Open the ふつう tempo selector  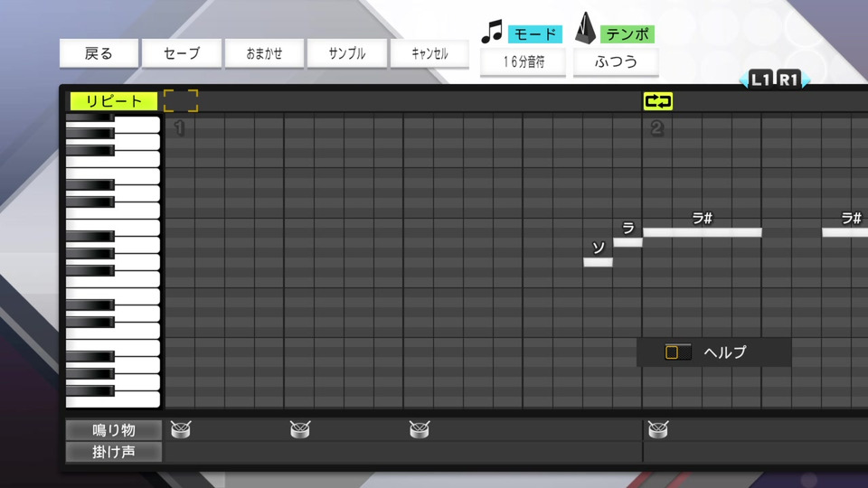pos(616,61)
